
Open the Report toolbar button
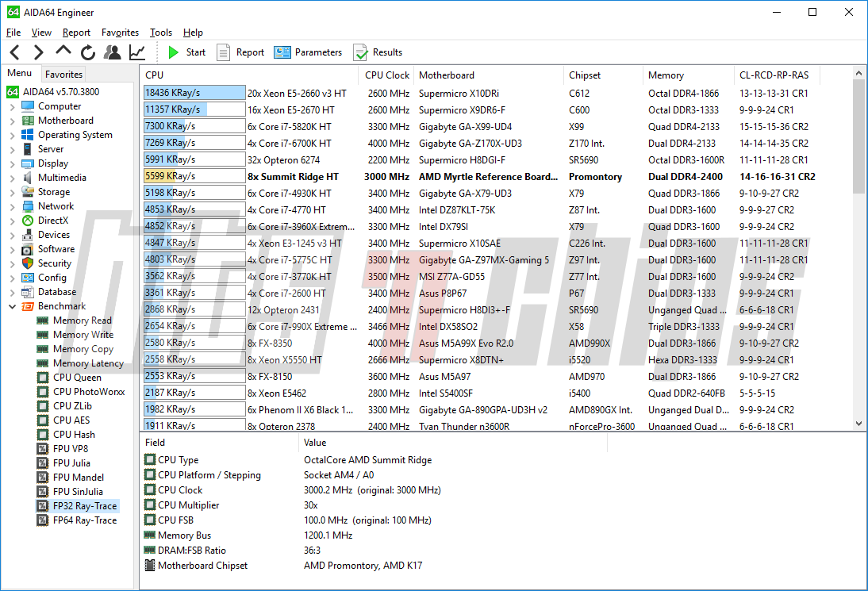240,52
